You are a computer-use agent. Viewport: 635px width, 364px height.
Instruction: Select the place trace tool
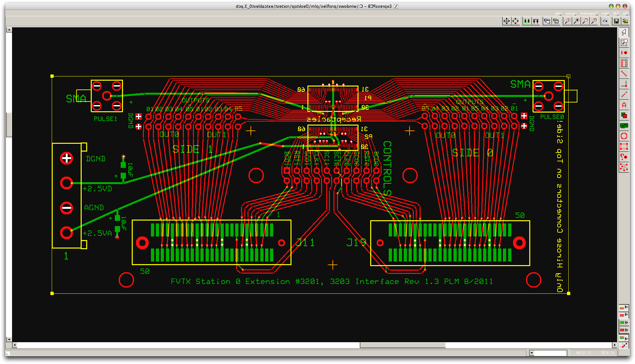click(624, 74)
